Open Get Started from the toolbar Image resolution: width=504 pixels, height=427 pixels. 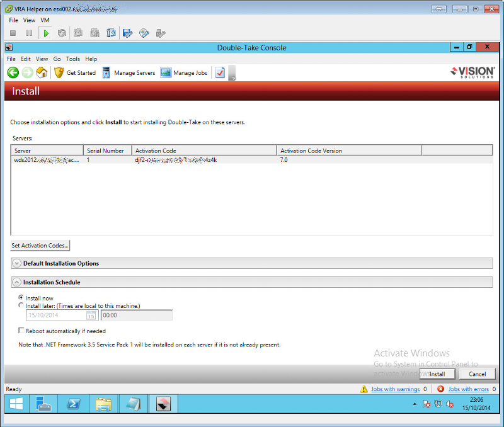75,73
